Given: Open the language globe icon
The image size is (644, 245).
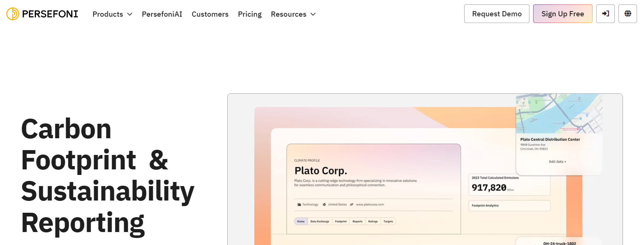Looking at the screenshot, I should click(627, 14).
